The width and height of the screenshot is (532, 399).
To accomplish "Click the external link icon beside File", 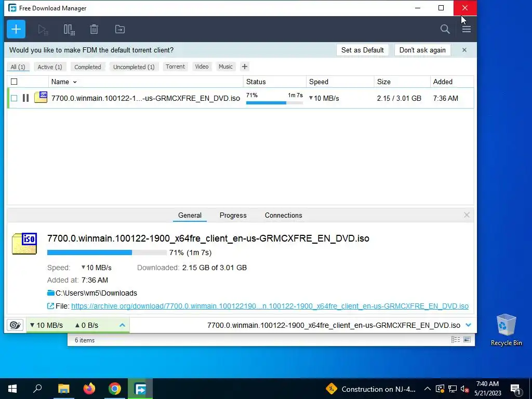I will click(50, 306).
